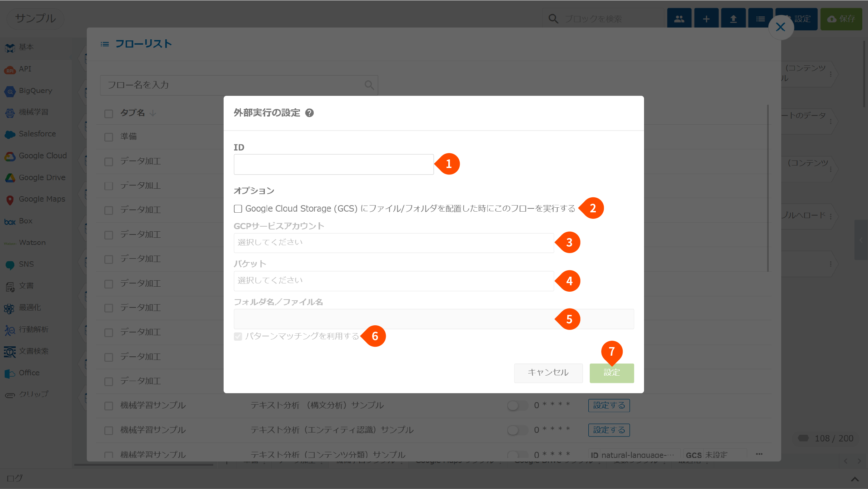The image size is (868, 489).
Task: Open the 基本 block category
Action: (x=36, y=47)
